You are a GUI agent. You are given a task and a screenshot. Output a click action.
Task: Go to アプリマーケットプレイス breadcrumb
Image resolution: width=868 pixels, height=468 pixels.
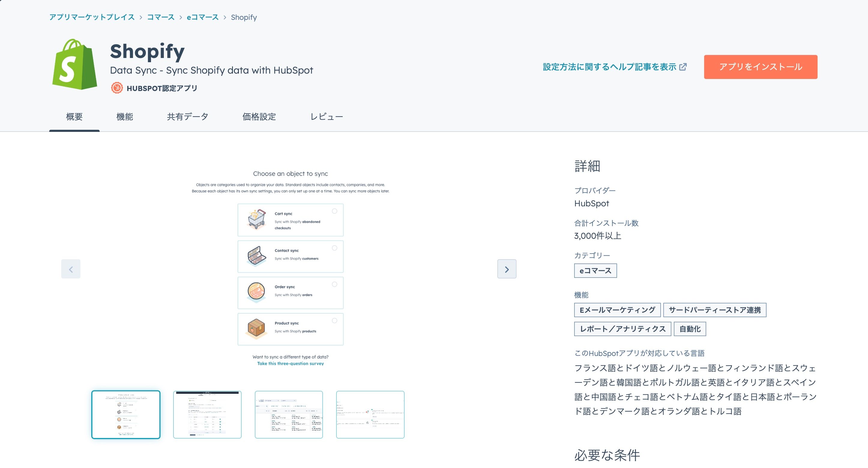tap(92, 17)
